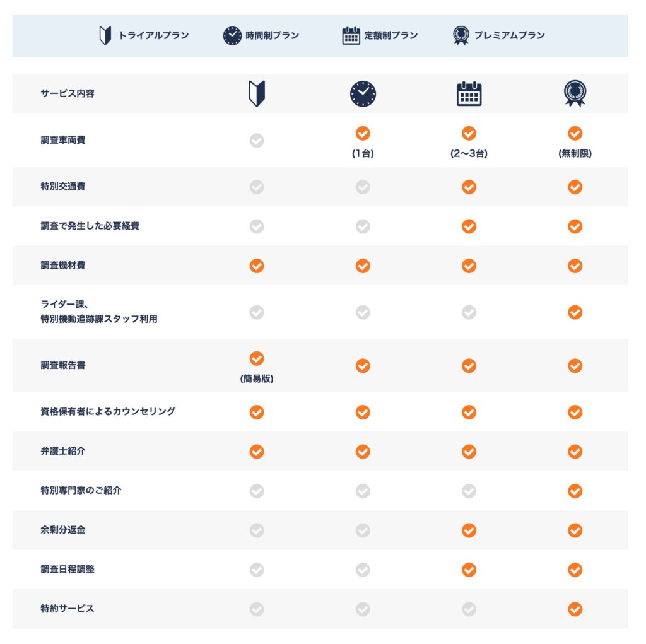
Task: Click the large calendar icon in the table header row
Action: (x=469, y=94)
